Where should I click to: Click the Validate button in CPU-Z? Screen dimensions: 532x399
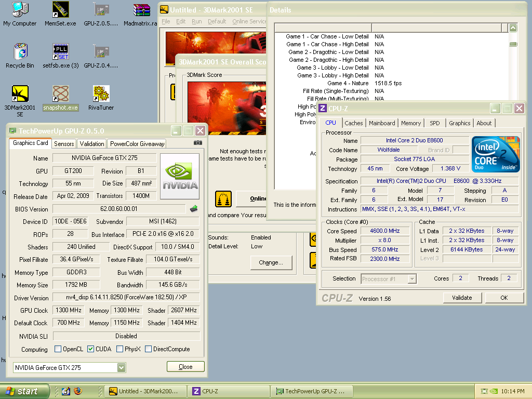(462, 298)
